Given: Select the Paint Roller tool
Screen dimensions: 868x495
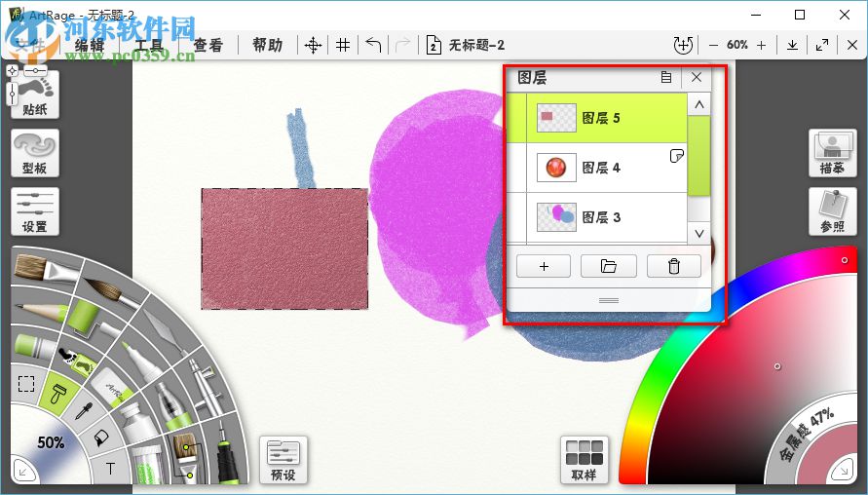Looking at the screenshot, I should coord(92,319).
